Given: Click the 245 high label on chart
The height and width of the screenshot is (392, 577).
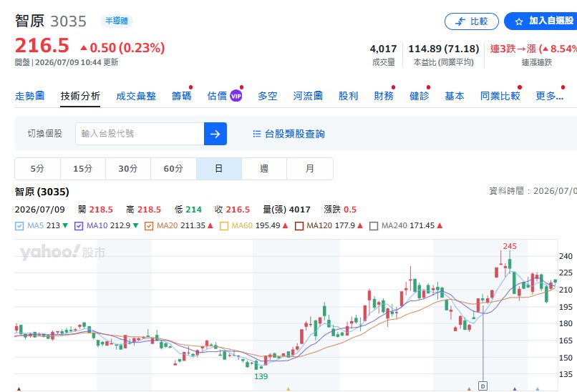Looking at the screenshot, I should click(510, 246).
